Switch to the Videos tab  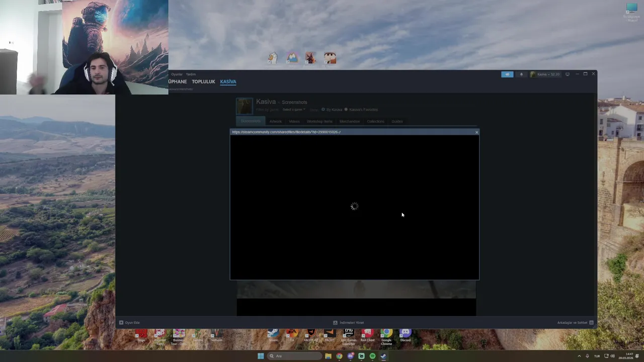[294, 121]
